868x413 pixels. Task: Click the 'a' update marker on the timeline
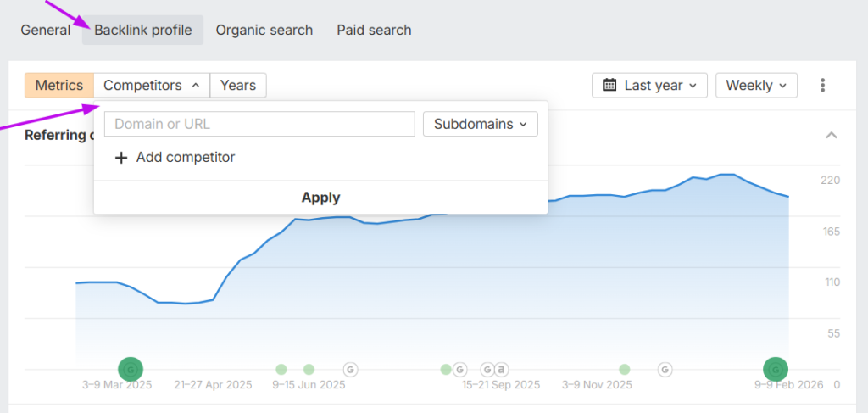(x=501, y=369)
